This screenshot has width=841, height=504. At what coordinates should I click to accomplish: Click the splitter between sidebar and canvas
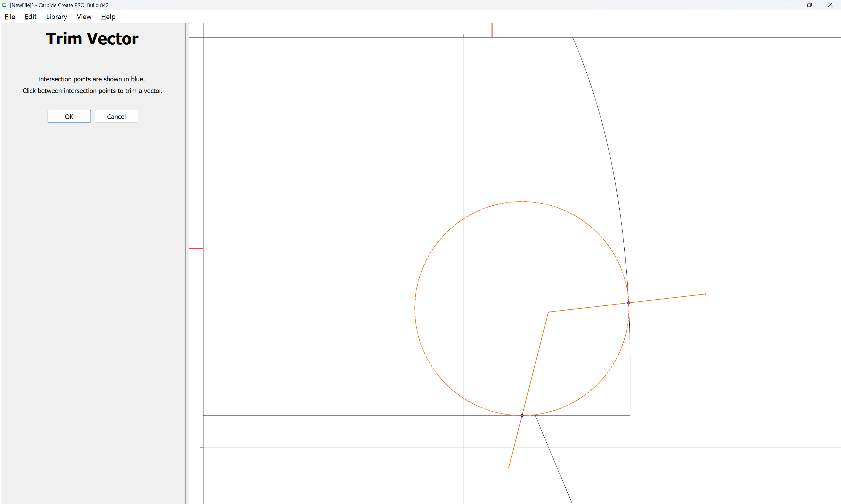(187, 263)
